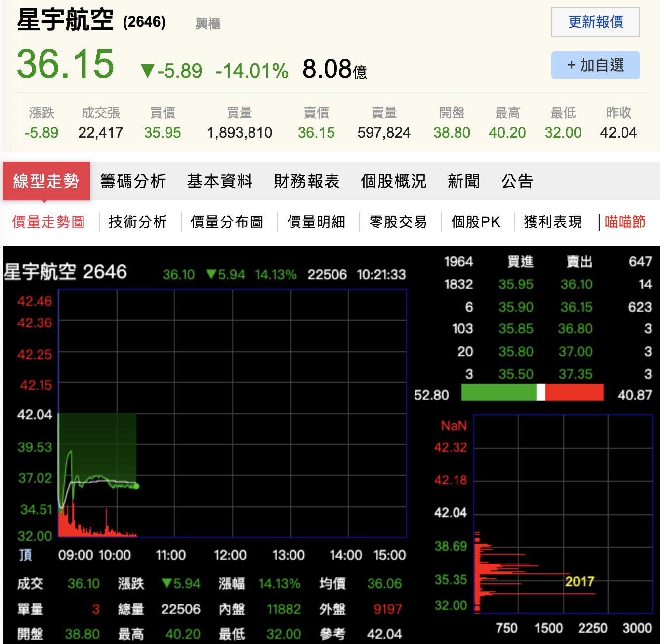Open the 價量分布圖 view
664x644 pixels.
(227, 222)
